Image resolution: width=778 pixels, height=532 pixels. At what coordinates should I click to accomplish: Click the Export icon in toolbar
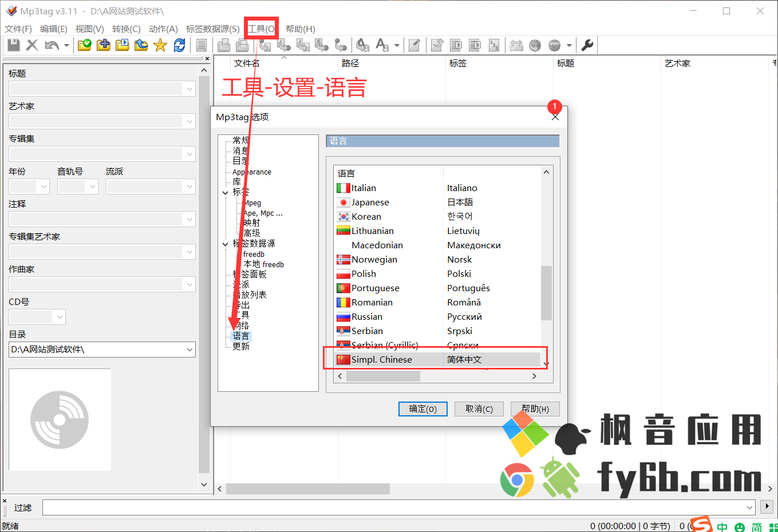437,45
